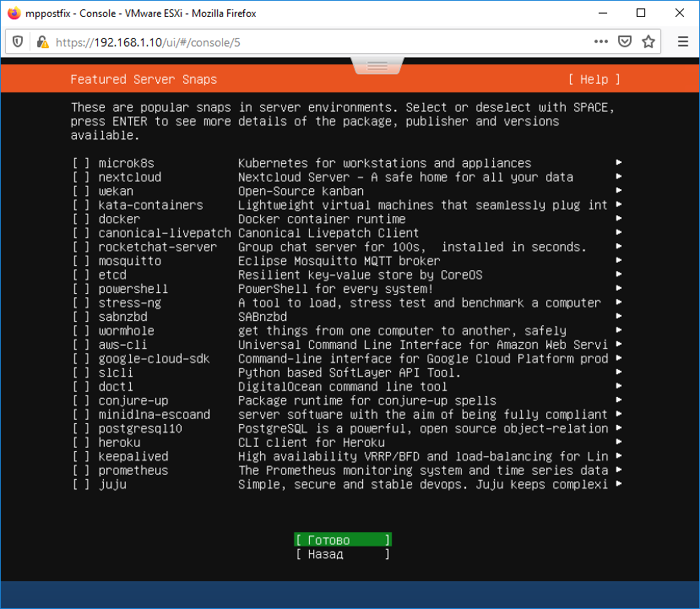700x609 pixels.
Task: Tick the powershell snap checkbox
Action: 81,289
